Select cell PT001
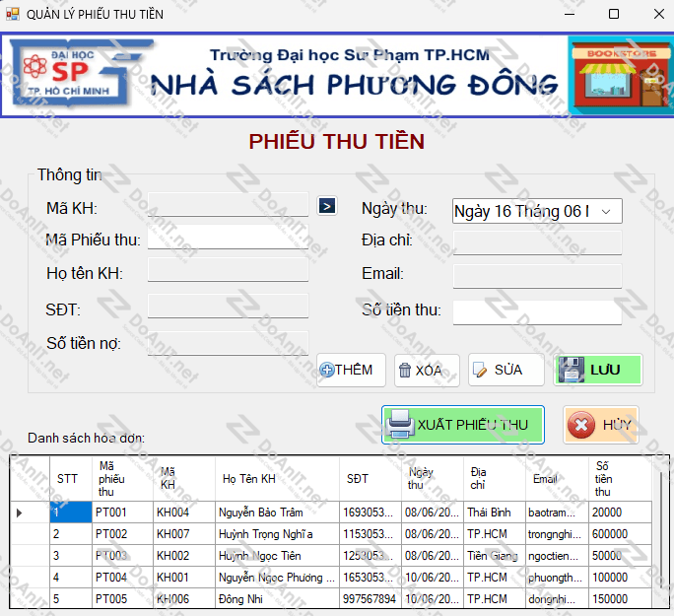Viewport: 674px width, 616px height. point(122,513)
